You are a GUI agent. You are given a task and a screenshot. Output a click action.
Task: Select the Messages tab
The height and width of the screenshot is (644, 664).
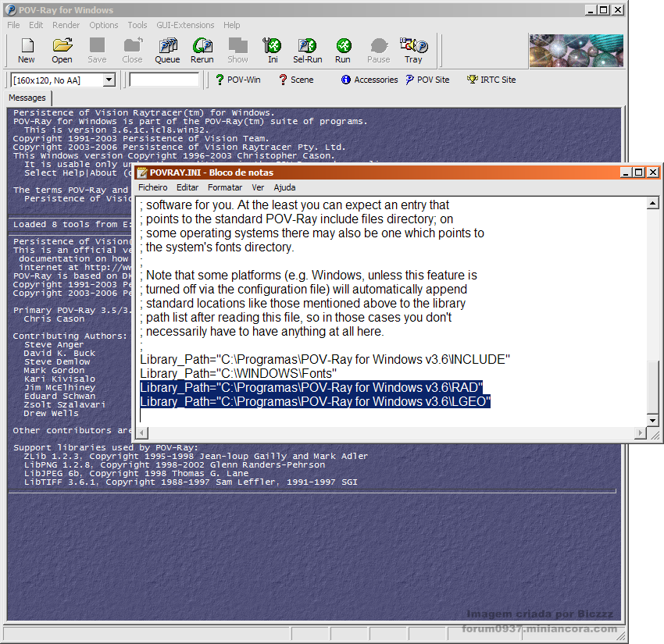27,98
